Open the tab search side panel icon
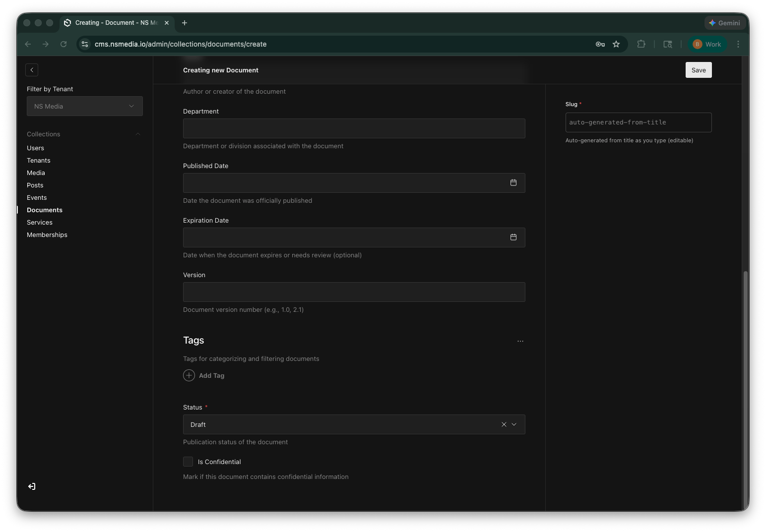This screenshot has width=766, height=532. coord(668,44)
